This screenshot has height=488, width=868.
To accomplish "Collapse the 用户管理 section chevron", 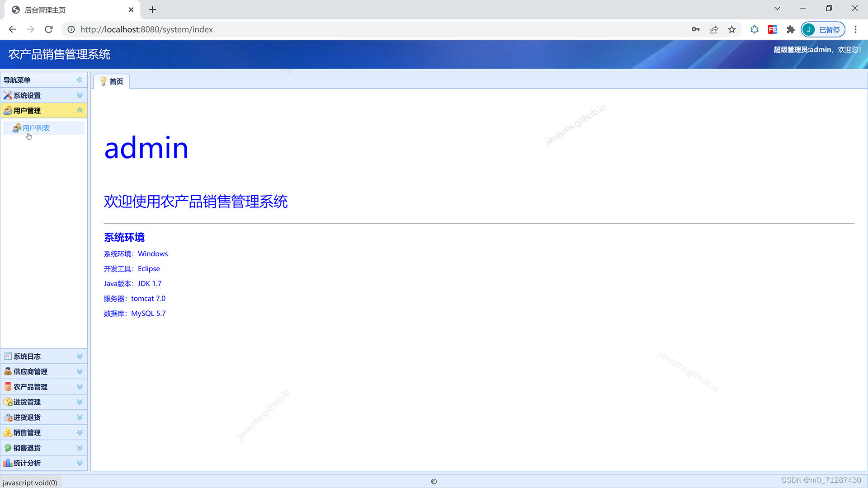I will (x=80, y=110).
